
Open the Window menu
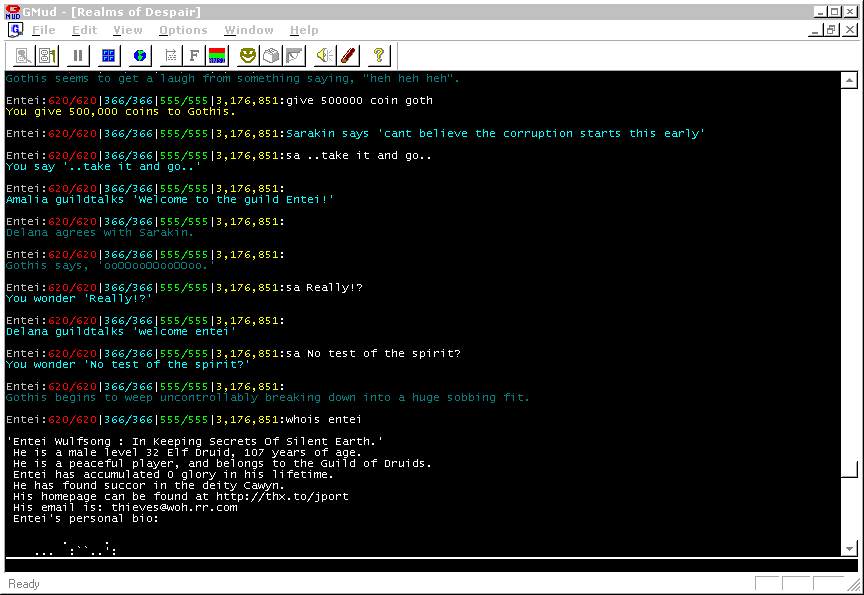point(249,30)
